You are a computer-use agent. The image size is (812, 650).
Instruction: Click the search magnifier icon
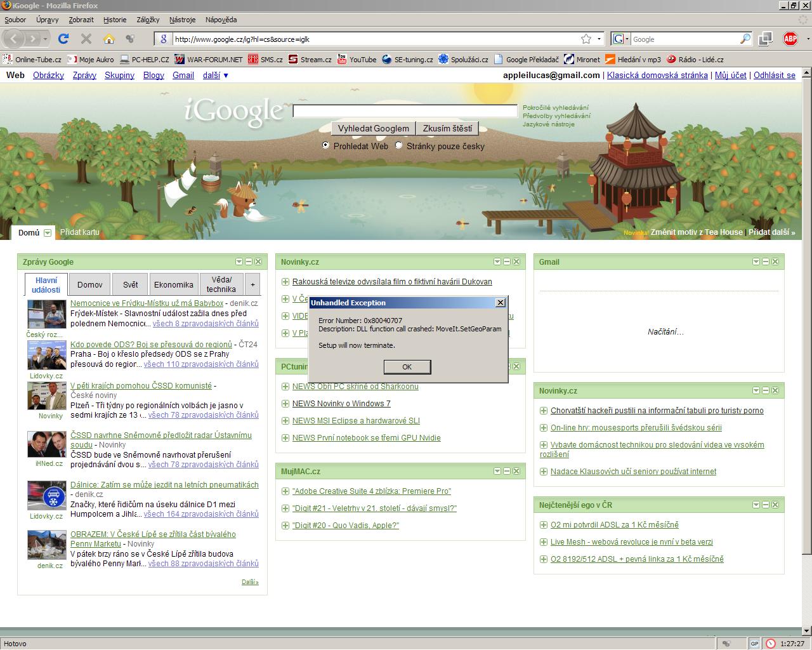745,39
